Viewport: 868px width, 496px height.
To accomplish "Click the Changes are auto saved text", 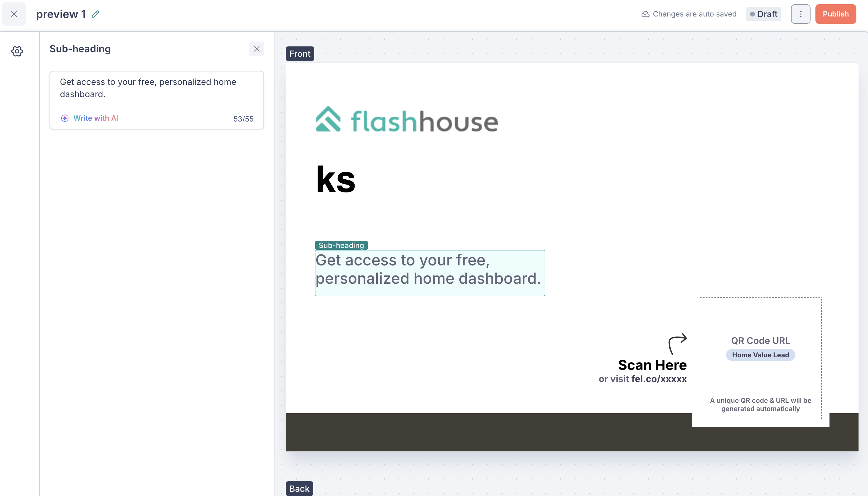I will 694,14.
